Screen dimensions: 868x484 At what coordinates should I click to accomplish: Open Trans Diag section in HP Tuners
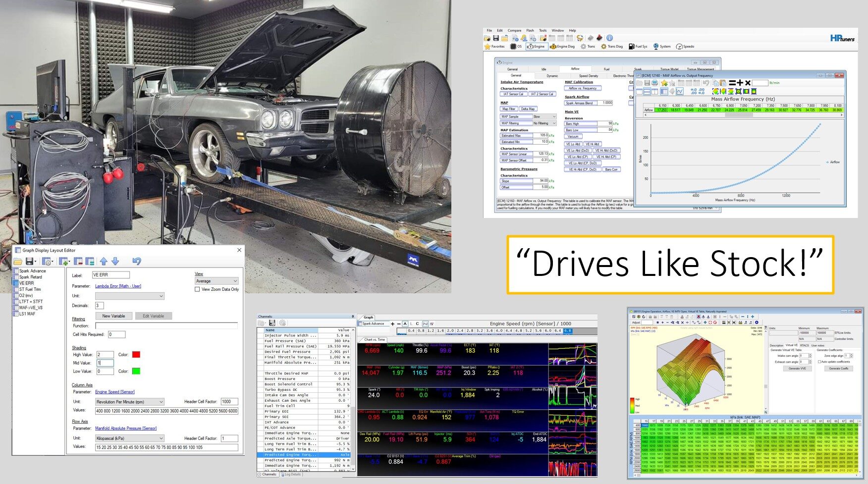tap(612, 47)
